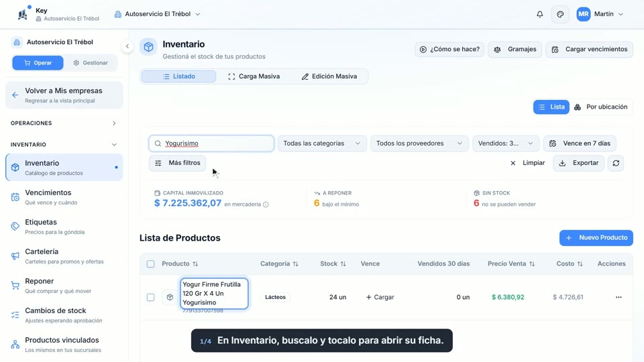The width and height of the screenshot is (644, 362).
Task: Sort by Stock column arrows
Action: click(x=343, y=264)
